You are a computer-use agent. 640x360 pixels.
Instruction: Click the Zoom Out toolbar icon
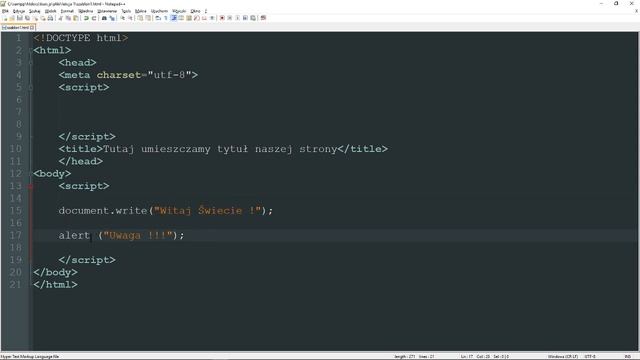131,18
